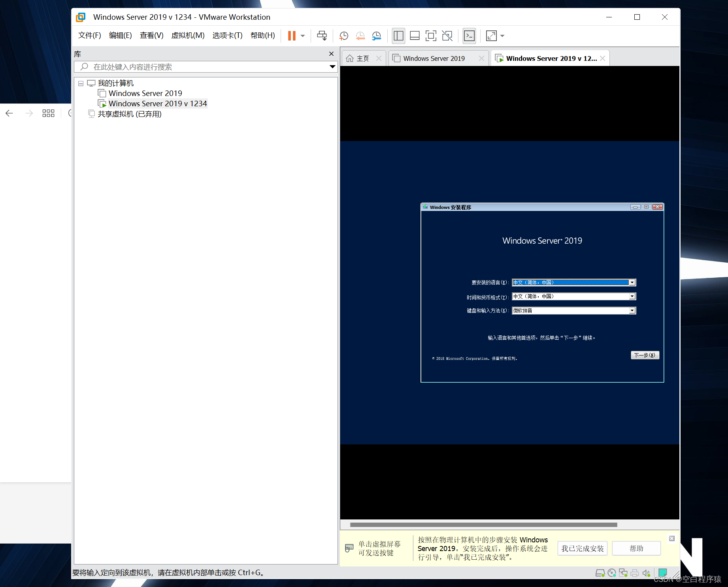Collapse the 我的计算机 tree node

(x=81, y=83)
